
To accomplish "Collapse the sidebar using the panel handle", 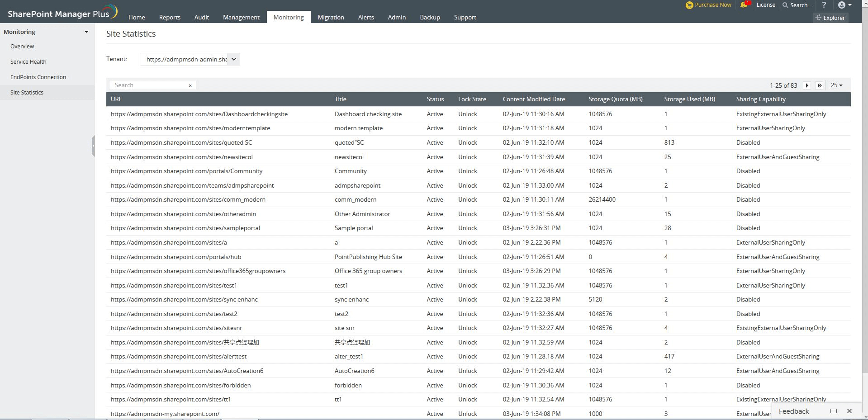I will tap(93, 146).
